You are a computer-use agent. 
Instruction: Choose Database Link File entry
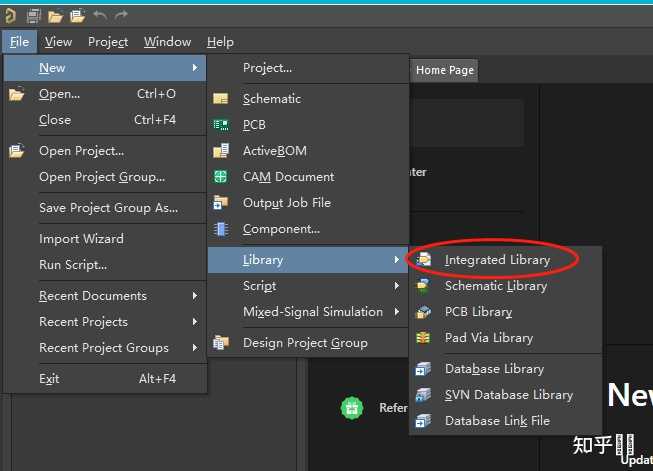point(506,421)
